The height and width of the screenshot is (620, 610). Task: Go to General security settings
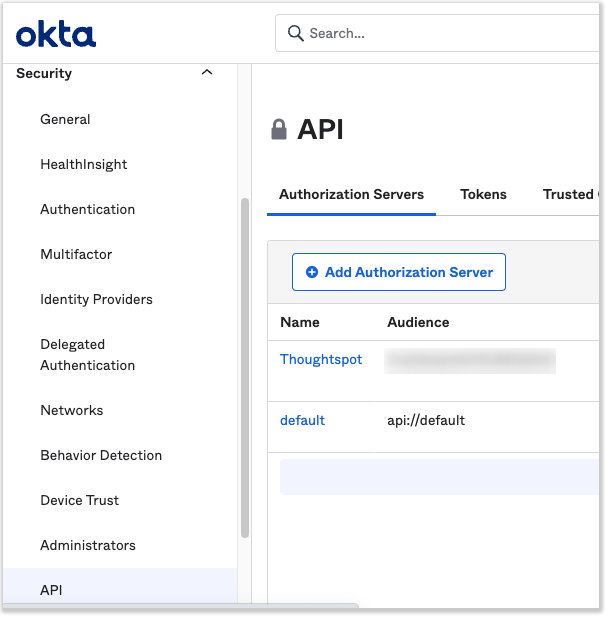click(x=65, y=119)
